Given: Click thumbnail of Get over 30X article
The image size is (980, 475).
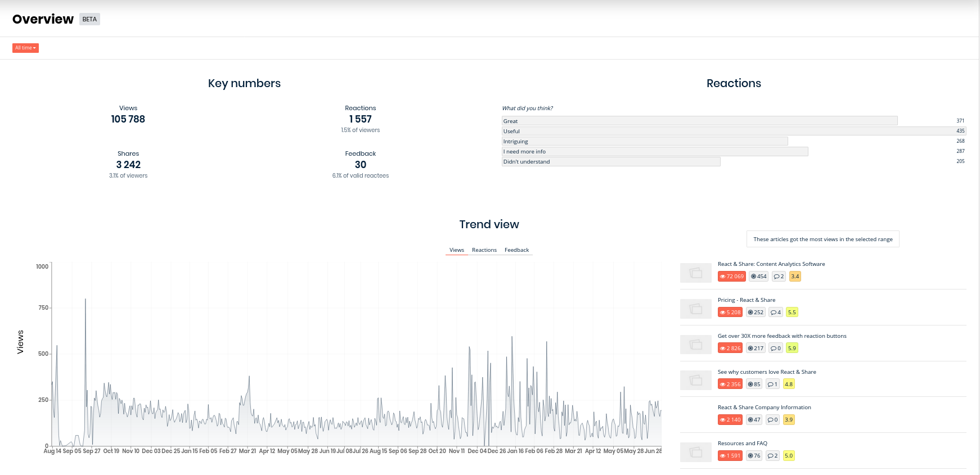Looking at the screenshot, I should coord(696,345).
